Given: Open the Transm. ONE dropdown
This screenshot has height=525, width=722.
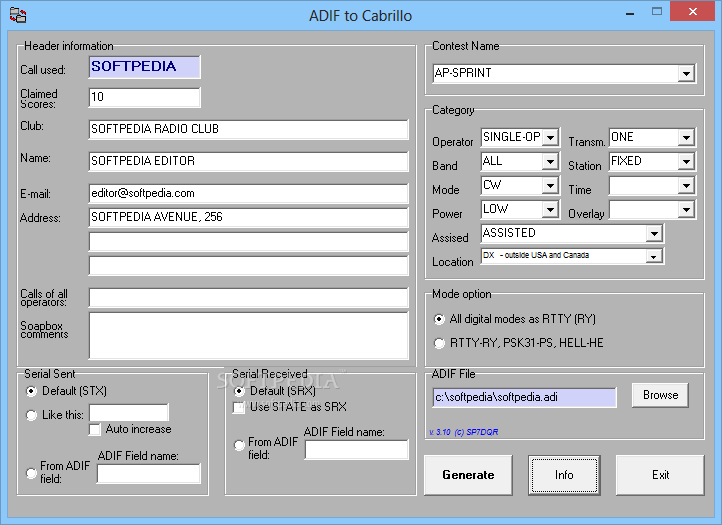Looking at the screenshot, I should click(686, 137).
